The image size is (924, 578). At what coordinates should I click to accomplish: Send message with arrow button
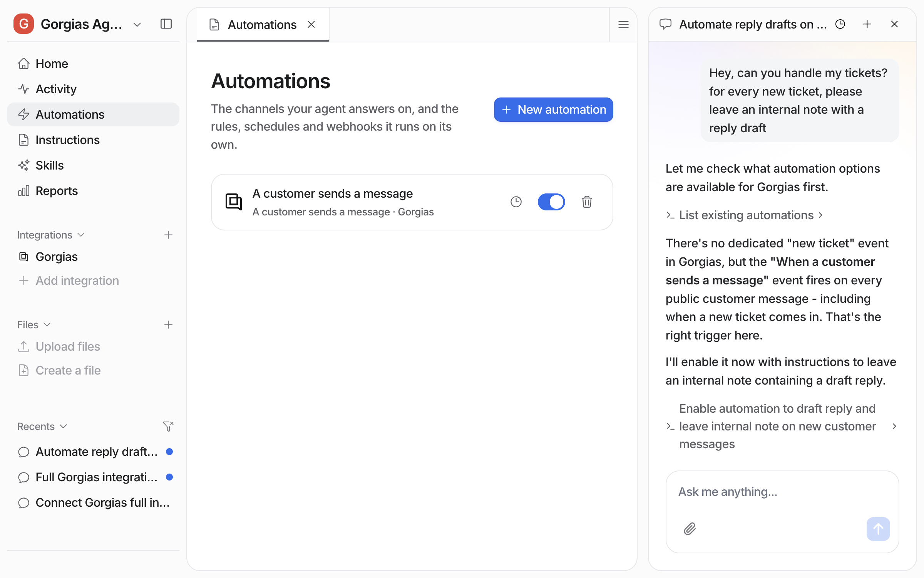[x=878, y=529]
